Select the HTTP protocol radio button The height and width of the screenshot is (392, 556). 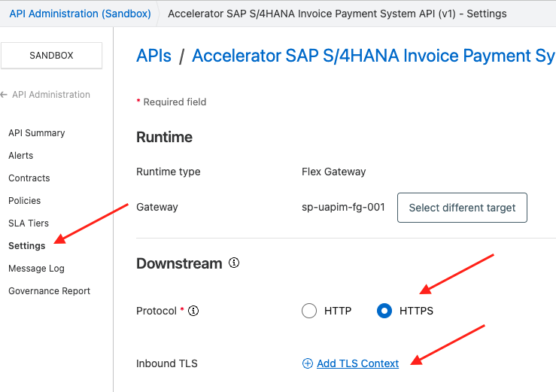(x=309, y=311)
